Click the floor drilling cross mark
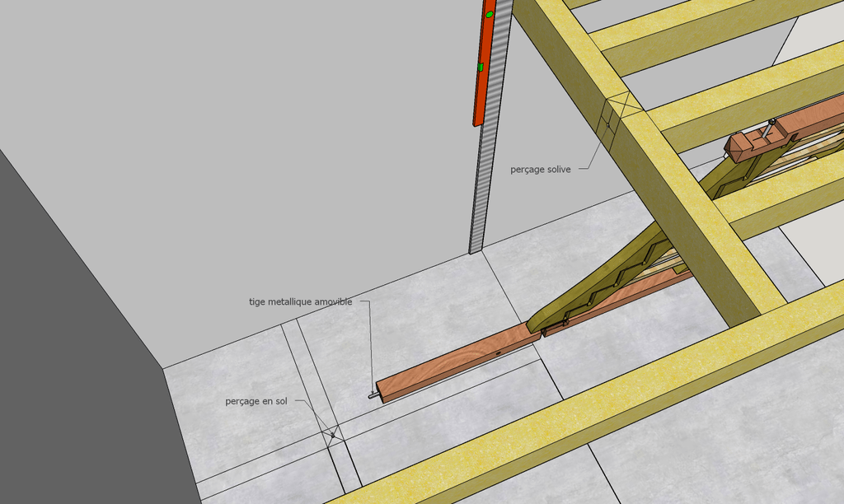Image resolution: width=844 pixels, height=504 pixels. point(333,436)
